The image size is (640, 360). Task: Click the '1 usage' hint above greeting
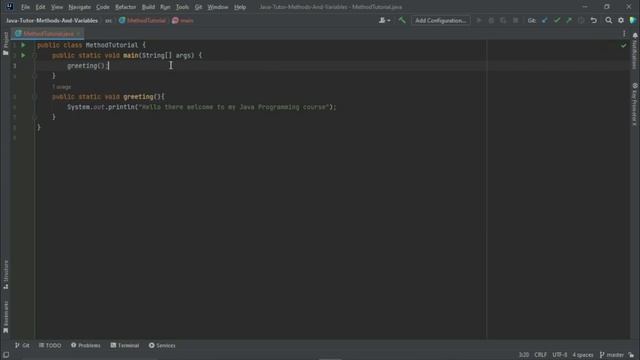pos(62,87)
